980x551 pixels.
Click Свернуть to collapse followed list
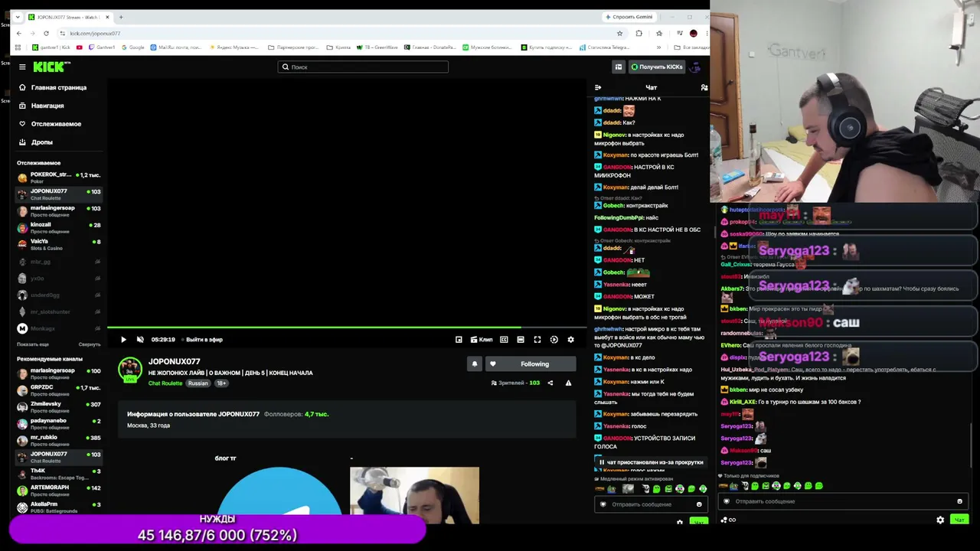point(90,344)
